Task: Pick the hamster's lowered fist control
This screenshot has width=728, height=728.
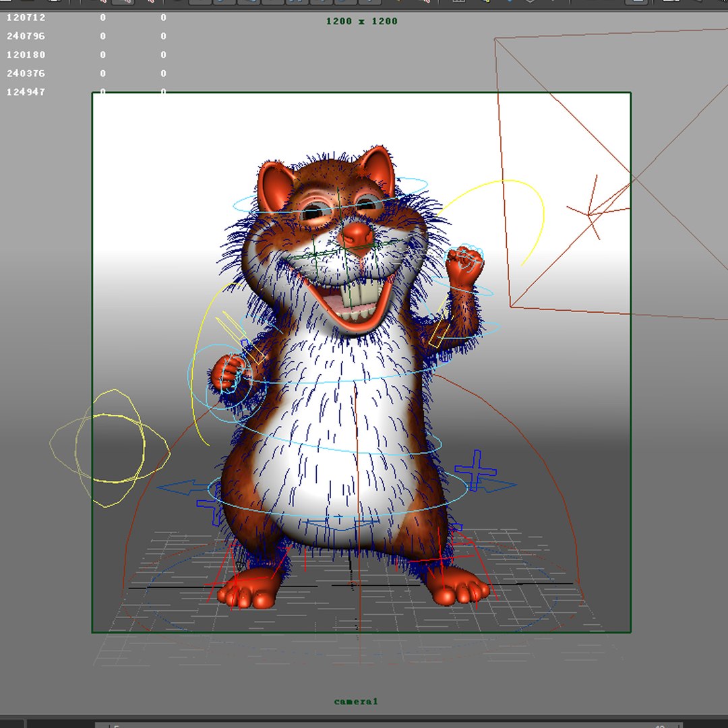Action: click(x=229, y=373)
